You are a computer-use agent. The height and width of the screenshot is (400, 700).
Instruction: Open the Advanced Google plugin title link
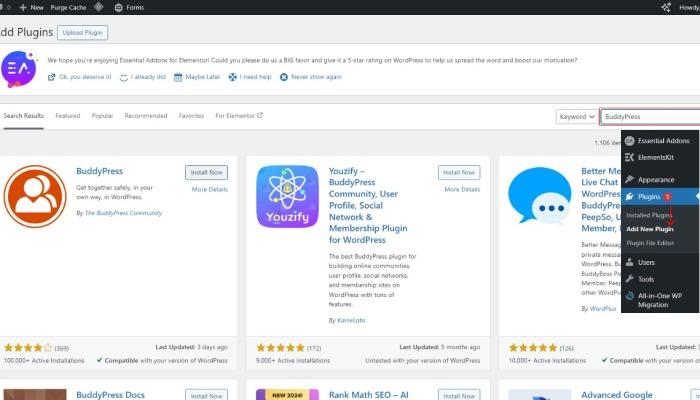click(x=617, y=395)
